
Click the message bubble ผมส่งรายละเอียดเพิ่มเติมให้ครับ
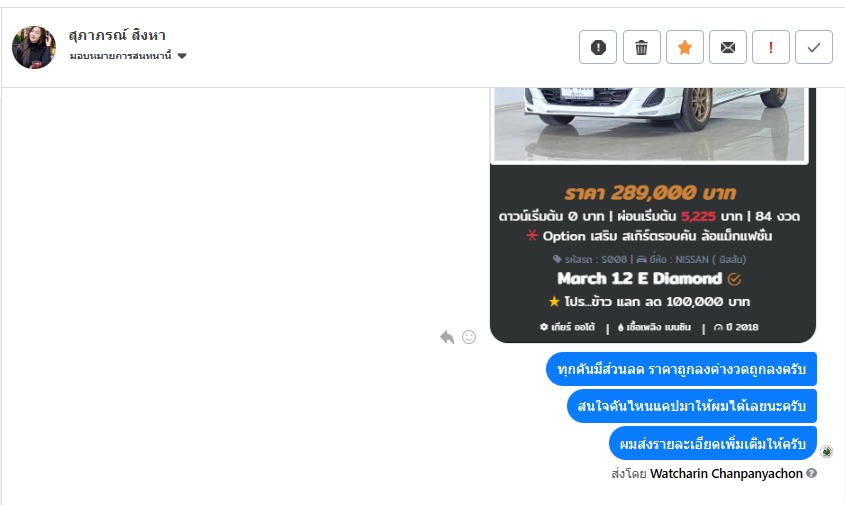click(712, 444)
